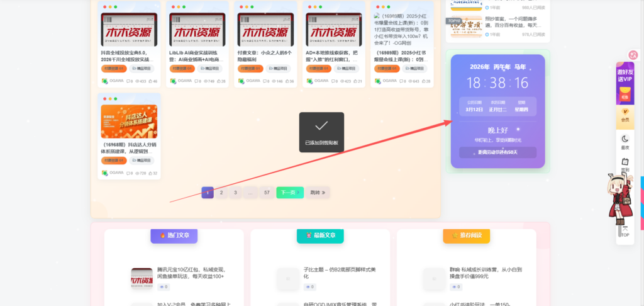
Task: Jump to last page 57
Action: pyautogui.click(x=267, y=193)
